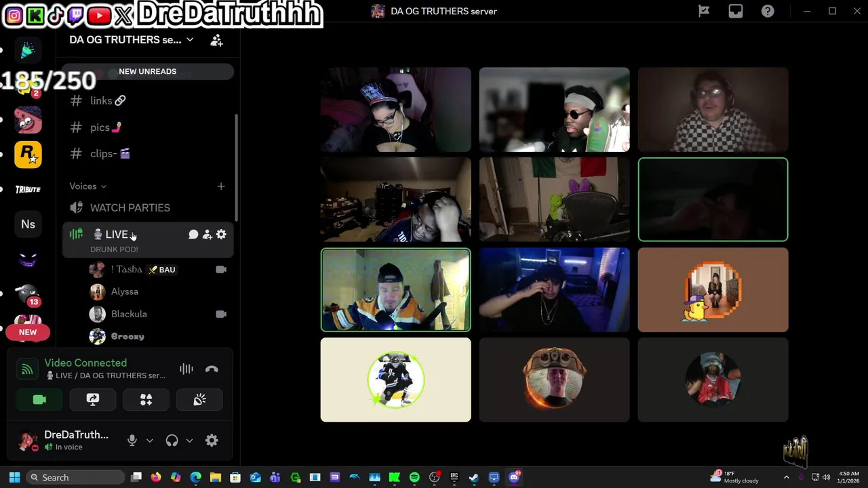This screenshot has height=488, width=868.
Task: Focus the duck avatar participant tile
Action: point(713,289)
